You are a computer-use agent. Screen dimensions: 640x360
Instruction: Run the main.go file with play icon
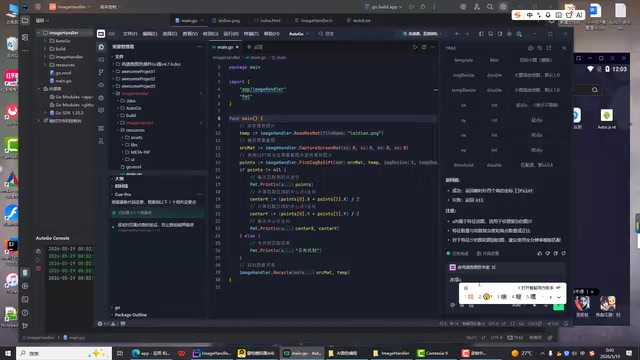pos(415,47)
